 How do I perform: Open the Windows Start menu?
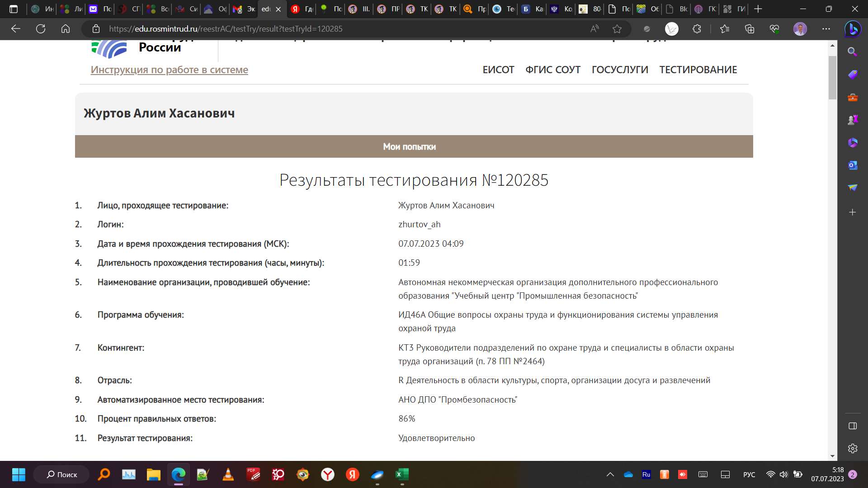click(19, 474)
